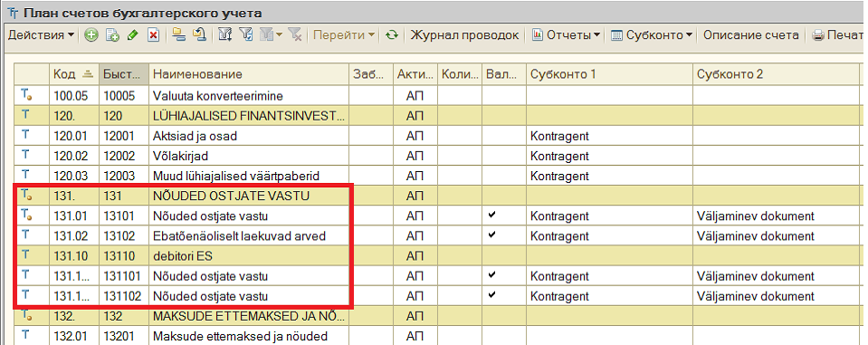The width and height of the screenshot is (868, 345).
Task: Click the green plus add account icon
Action: coord(92,35)
